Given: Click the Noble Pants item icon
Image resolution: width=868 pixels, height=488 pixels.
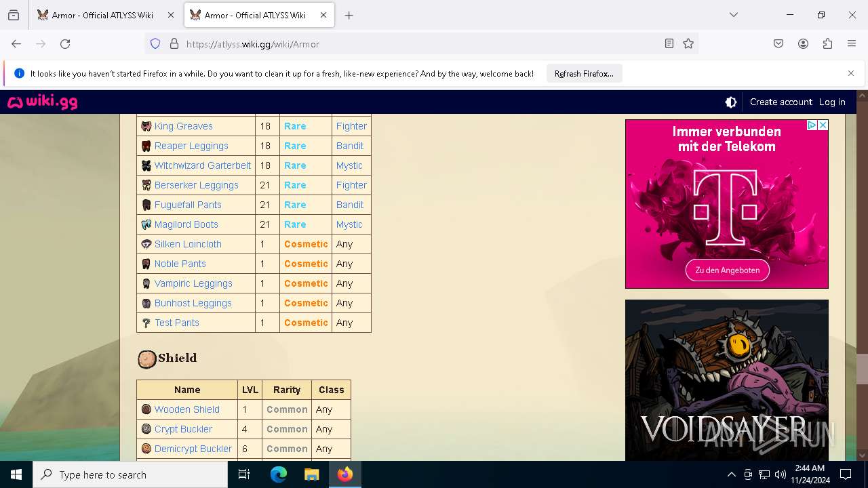Looking at the screenshot, I should (146, 264).
